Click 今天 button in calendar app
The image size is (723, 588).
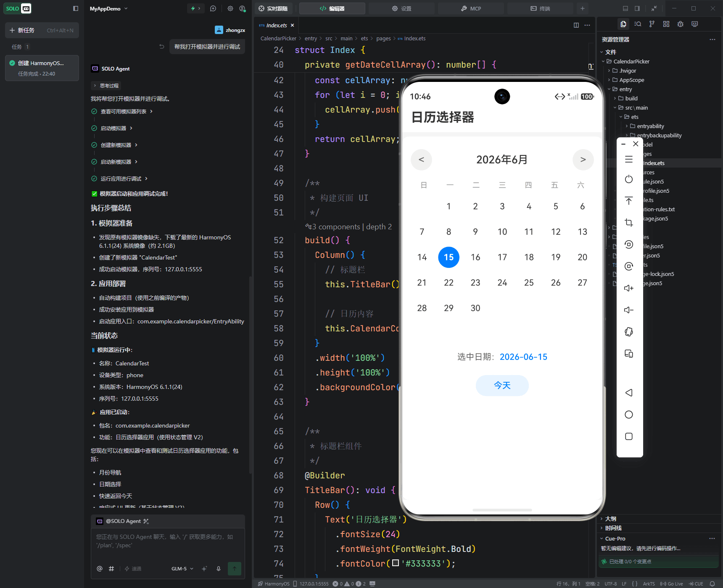502,386
